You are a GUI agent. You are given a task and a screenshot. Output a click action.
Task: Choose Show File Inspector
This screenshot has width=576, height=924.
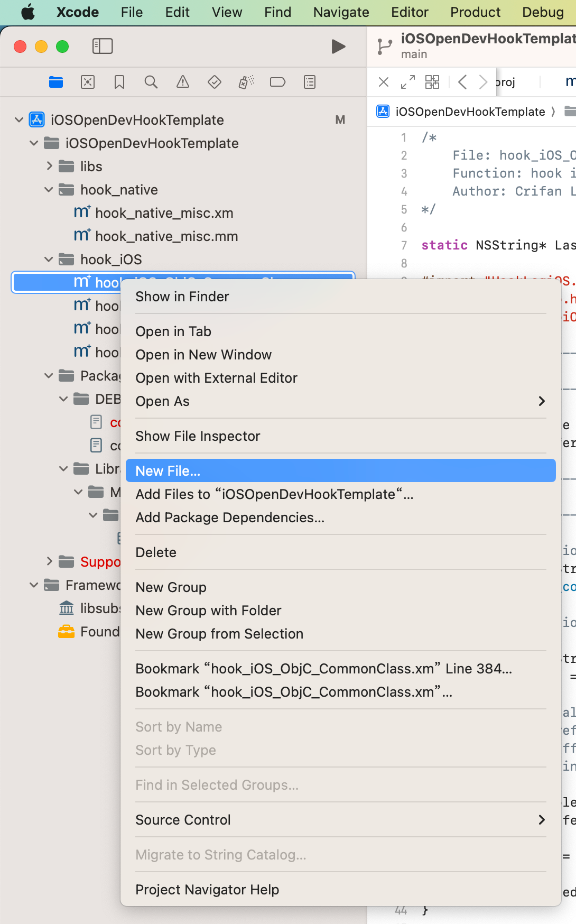click(x=340, y=436)
